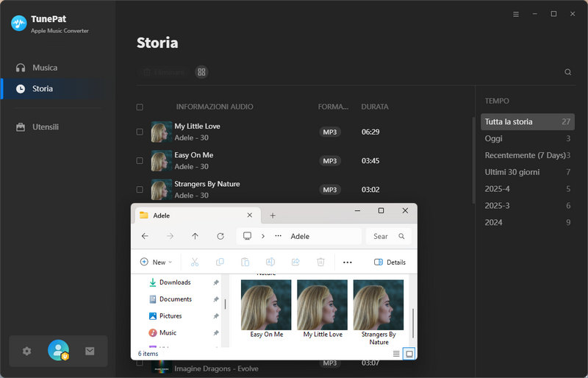Open the New dropdown in Explorer
This screenshot has width=588, height=378.
[x=156, y=262]
